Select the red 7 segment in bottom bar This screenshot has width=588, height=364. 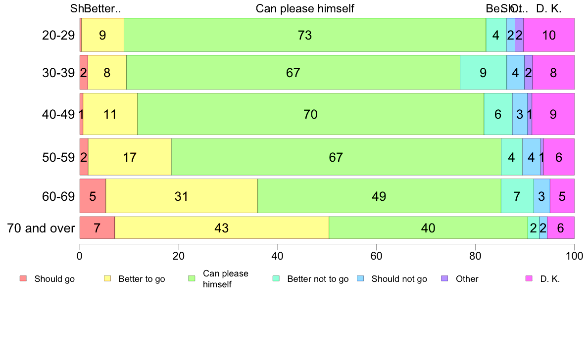[97, 227]
